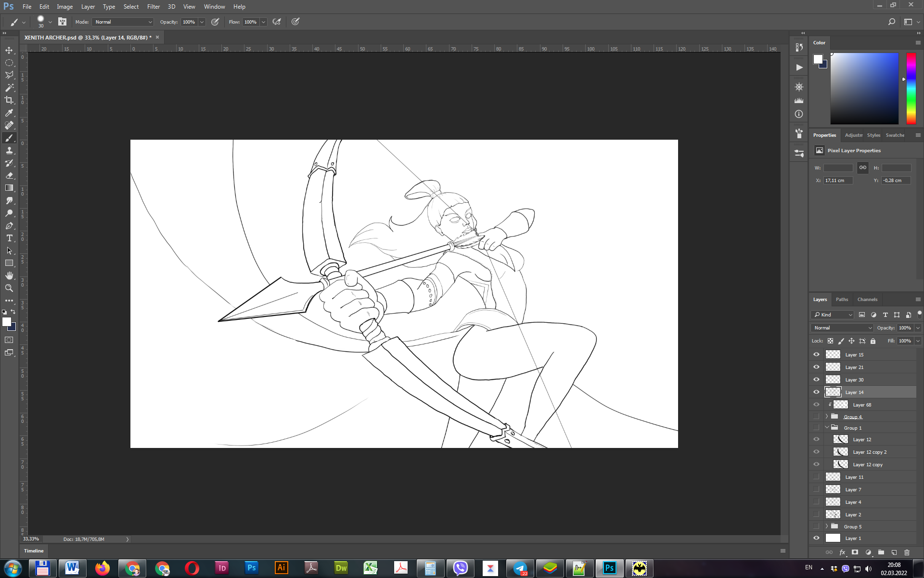The width and height of the screenshot is (924, 578).
Task: Open layer styles fx menu
Action: click(842, 552)
